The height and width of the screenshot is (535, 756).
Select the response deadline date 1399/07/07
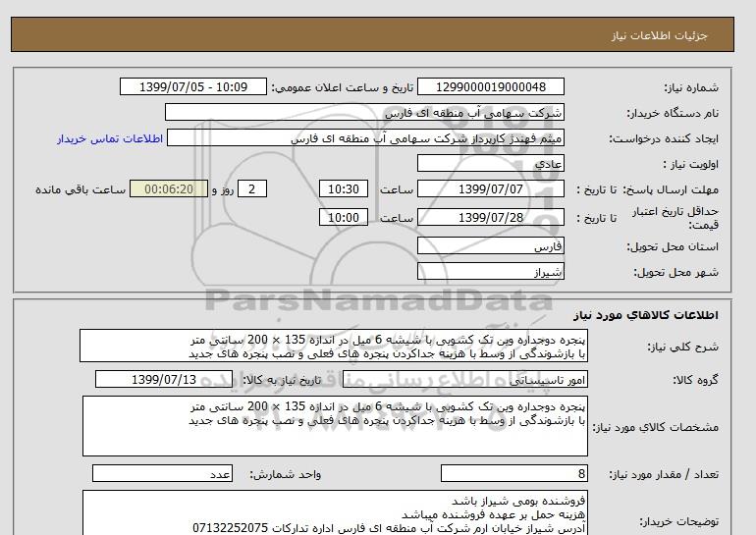(490, 188)
